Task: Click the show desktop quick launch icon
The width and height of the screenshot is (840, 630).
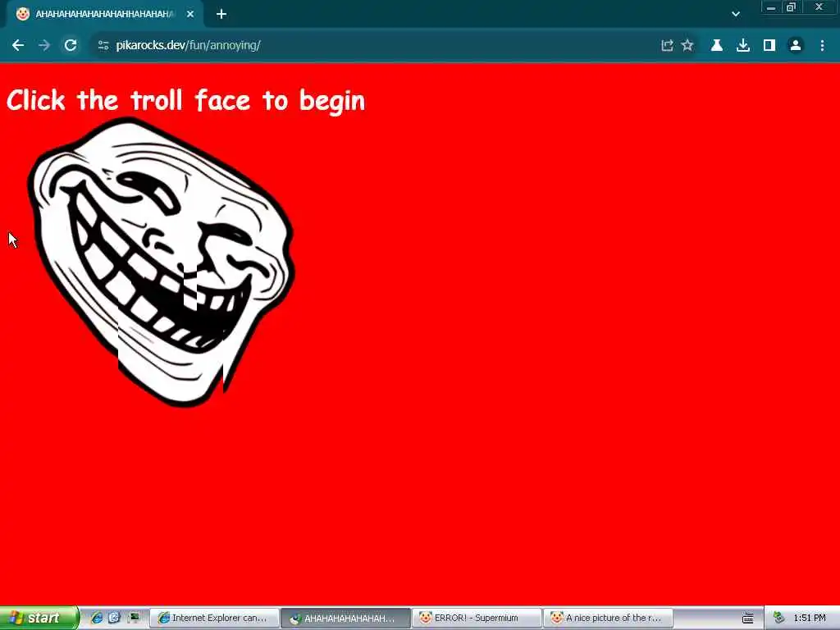Action: [133, 618]
